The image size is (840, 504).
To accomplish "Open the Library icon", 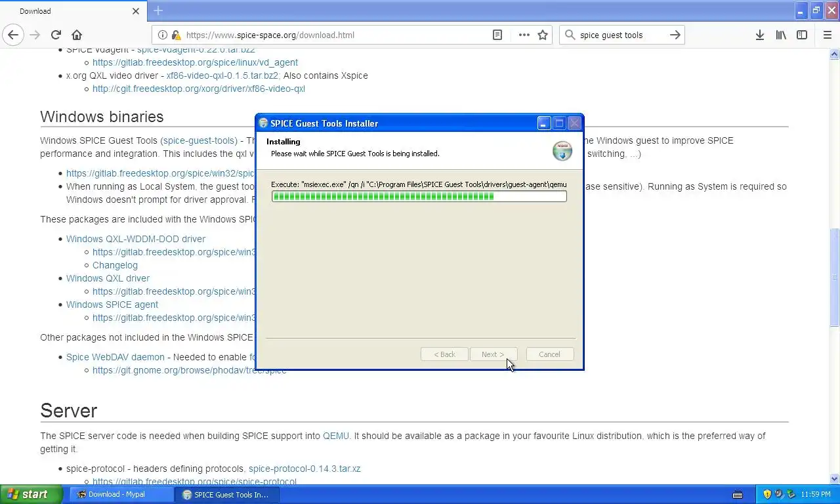I will coord(781,35).
